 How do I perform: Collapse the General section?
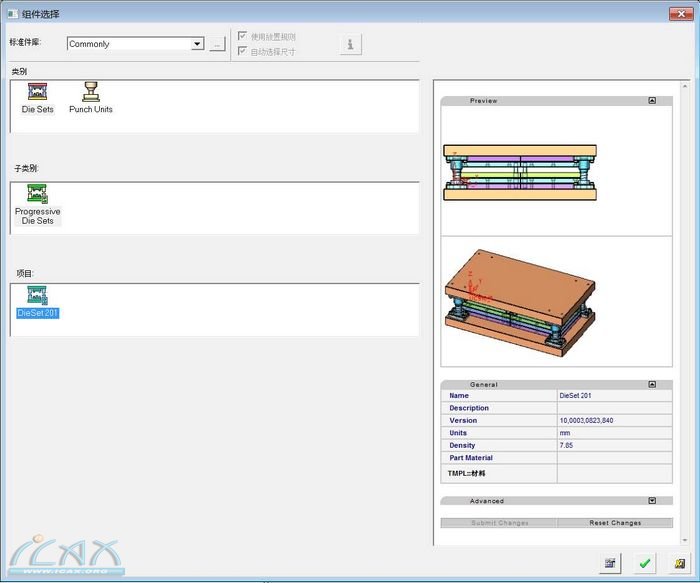pos(652,384)
